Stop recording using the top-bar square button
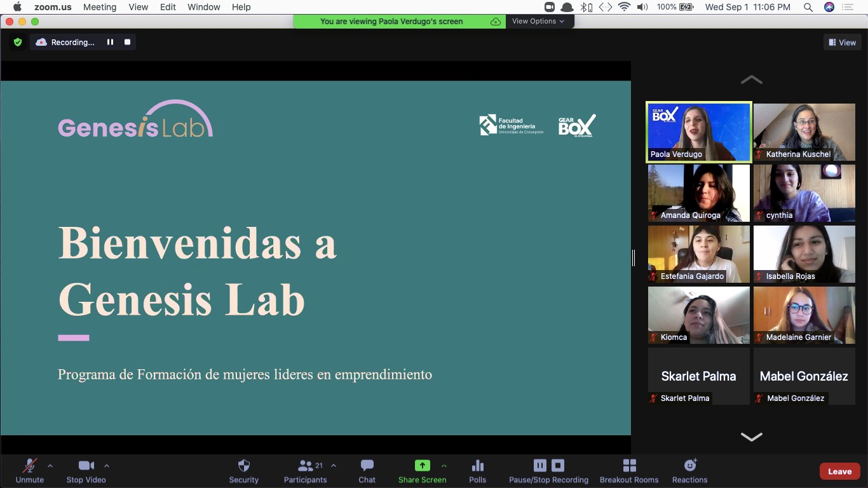The height and width of the screenshot is (488, 868). [127, 43]
